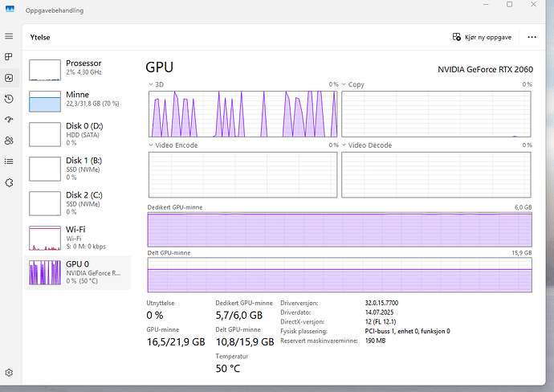Image resolution: width=554 pixels, height=392 pixels.
Task: Go to the Processes page icon
Action: click(x=9, y=57)
